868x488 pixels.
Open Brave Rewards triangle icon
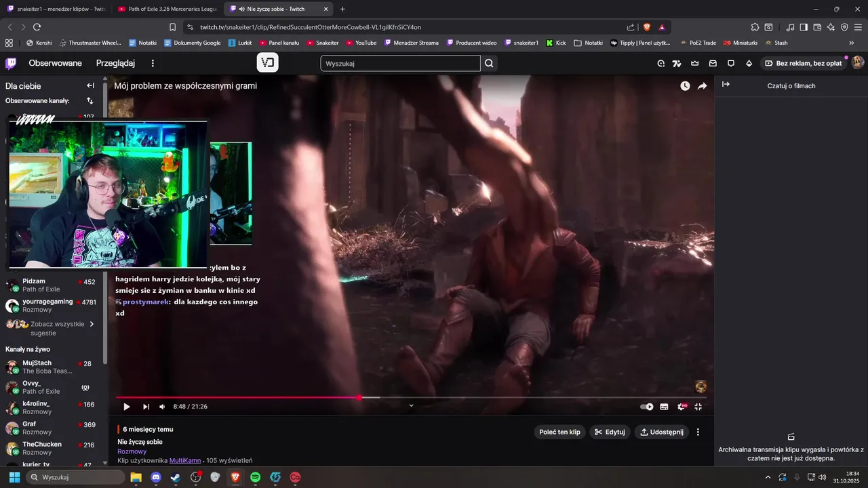point(662,27)
